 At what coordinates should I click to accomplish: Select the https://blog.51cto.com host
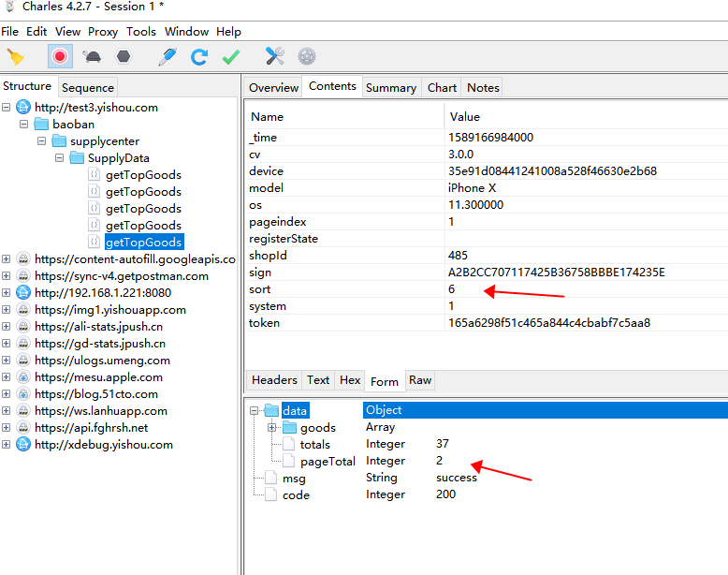point(96,394)
